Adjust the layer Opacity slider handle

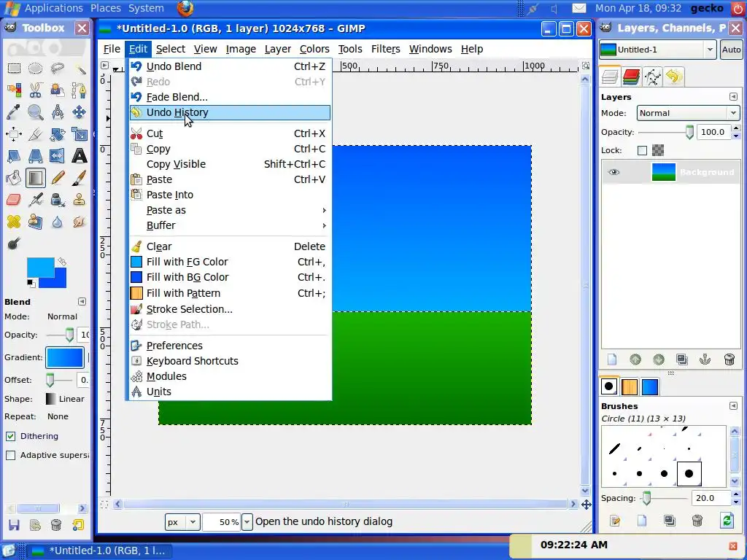click(x=689, y=133)
